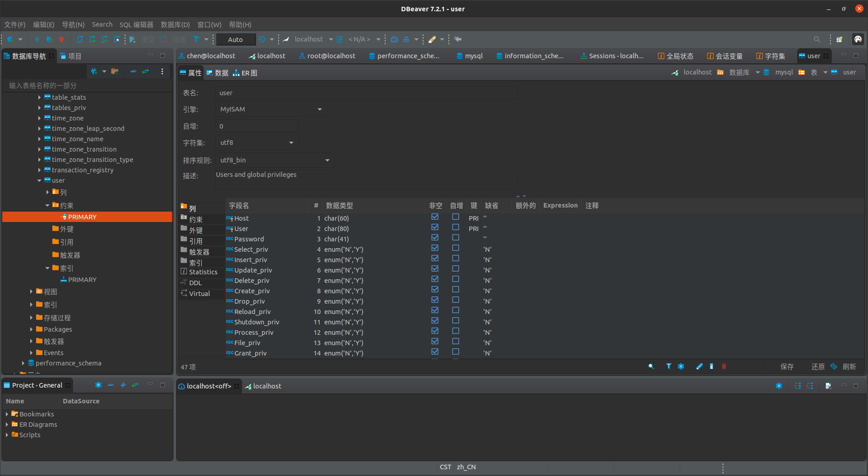Toggle non-null checkbox for Grant_priv

point(435,352)
